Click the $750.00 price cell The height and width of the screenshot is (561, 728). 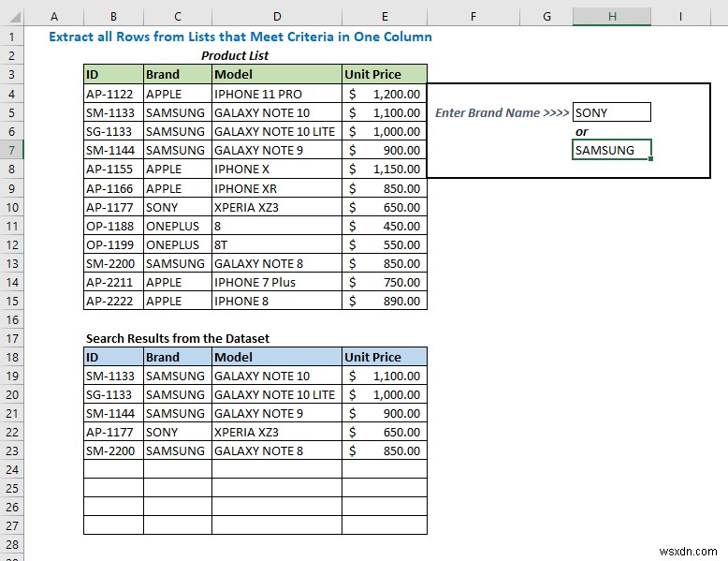tap(385, 282)
